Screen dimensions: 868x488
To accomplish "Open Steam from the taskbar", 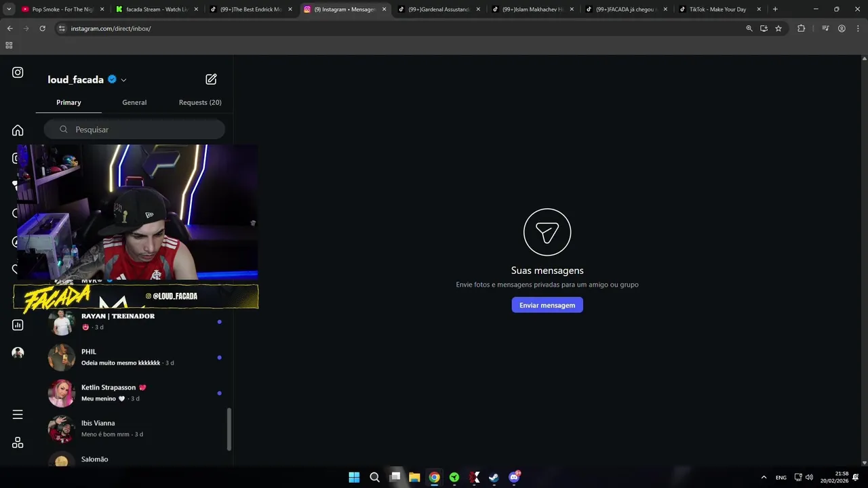I will pyautogui.click(x=494, y=477).
